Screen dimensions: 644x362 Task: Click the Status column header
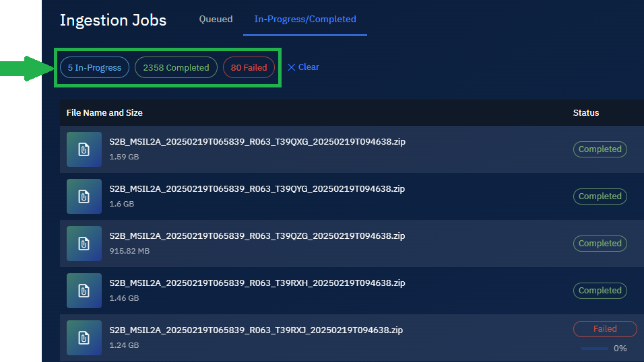click(585, 113)
